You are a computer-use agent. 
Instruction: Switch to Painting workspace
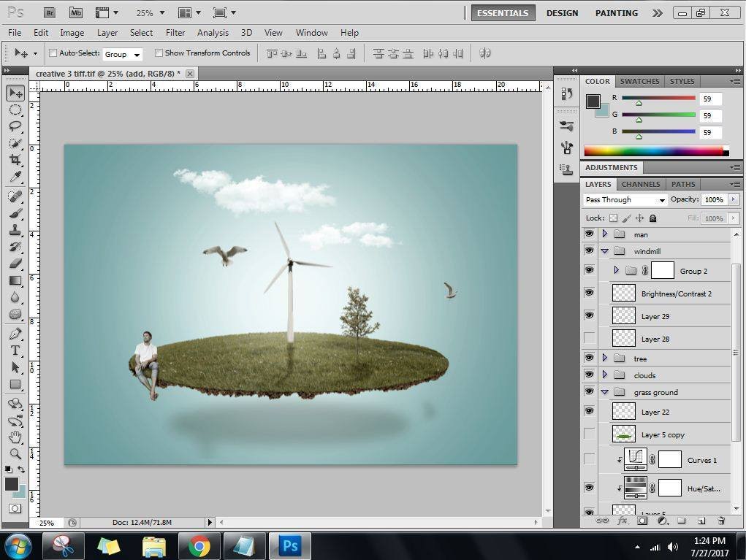coord(617,13)
